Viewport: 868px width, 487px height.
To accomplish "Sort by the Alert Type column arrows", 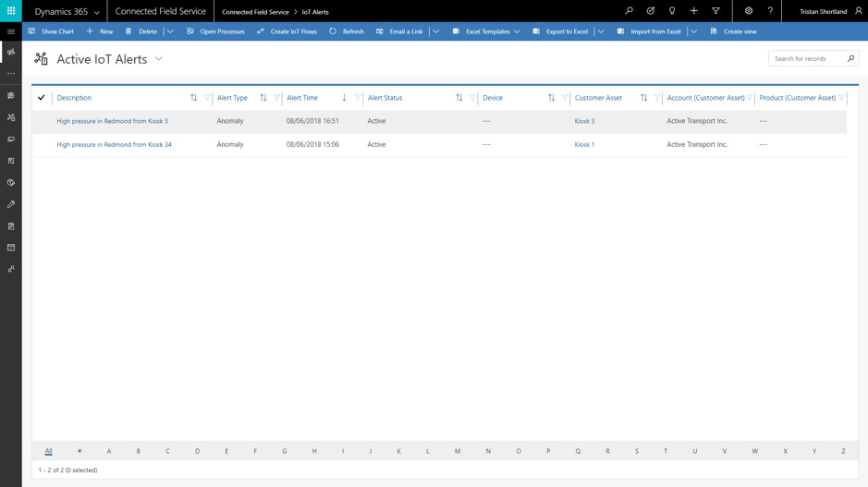I will click(x=263, y=97).
